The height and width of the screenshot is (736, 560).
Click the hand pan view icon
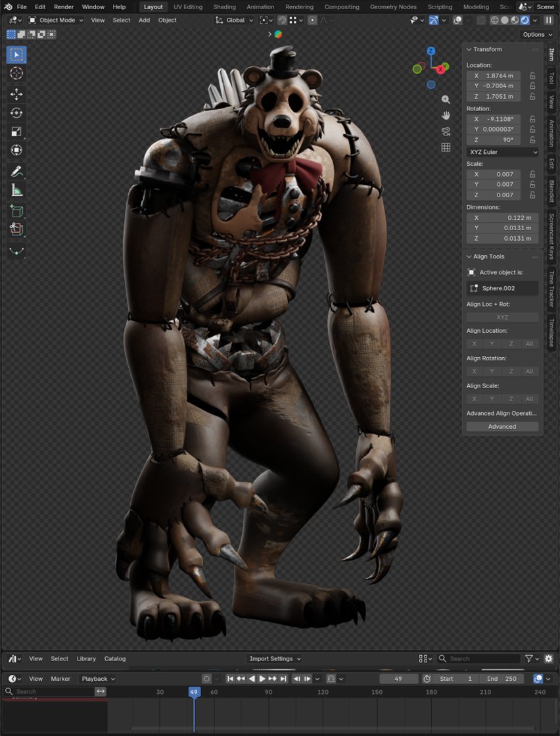(x=446, y=116)
